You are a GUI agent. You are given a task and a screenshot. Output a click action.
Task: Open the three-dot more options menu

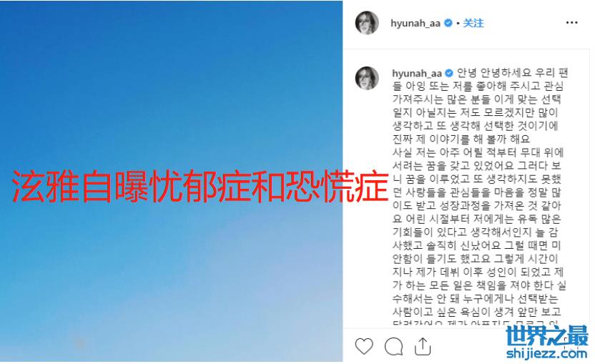point(571,23)
